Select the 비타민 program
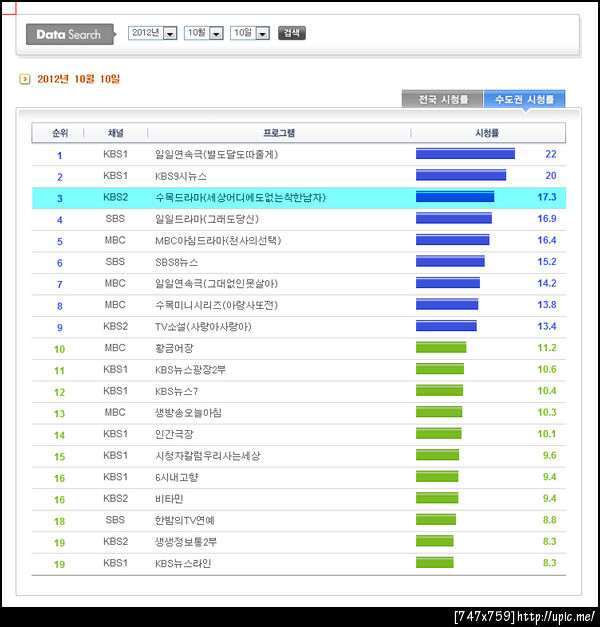This screenshot has height=627, width=600. pos(169,499)
